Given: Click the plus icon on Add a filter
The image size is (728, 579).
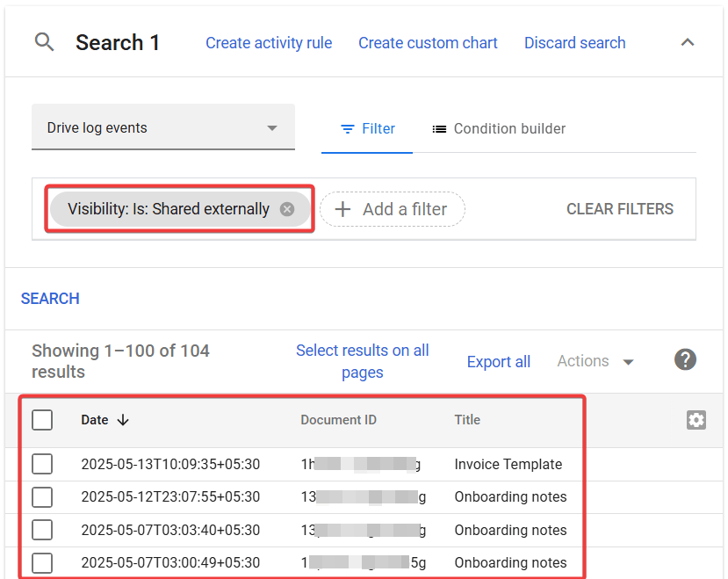Looking at the screenshot, I should [x=343, y=209].
